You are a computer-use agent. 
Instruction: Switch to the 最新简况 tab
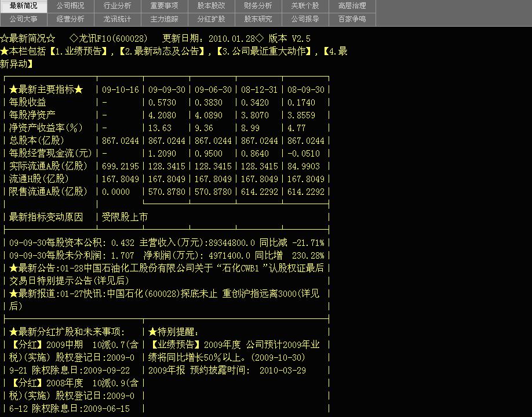coord(23,6)
